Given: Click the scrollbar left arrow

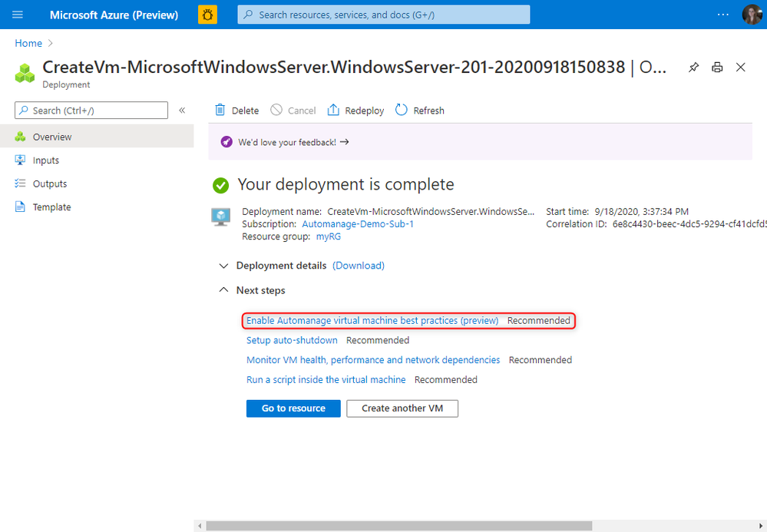Looking at the screenshot, I should 199,526.
